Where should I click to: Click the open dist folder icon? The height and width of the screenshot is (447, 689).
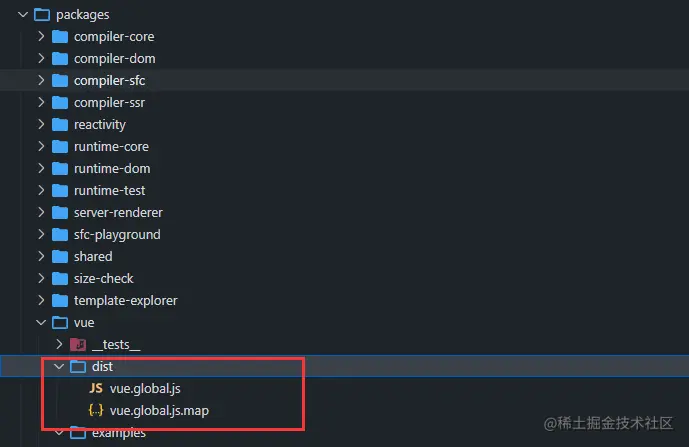point(78,367)
